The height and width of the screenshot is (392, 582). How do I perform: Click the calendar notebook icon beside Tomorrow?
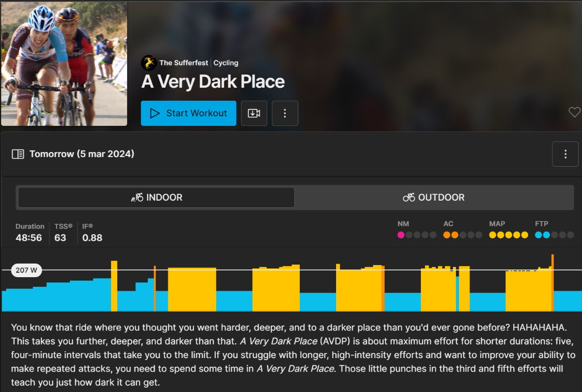(x=18, y=154)
